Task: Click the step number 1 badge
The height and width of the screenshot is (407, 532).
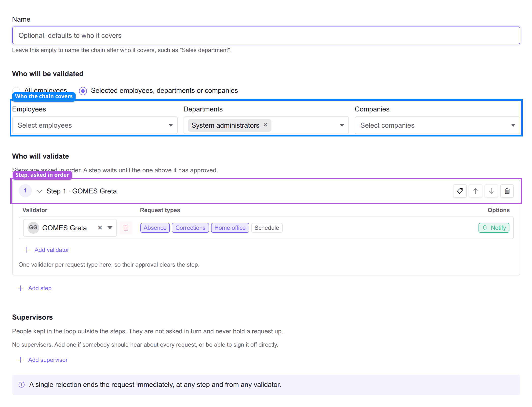Action: (25, 191)
